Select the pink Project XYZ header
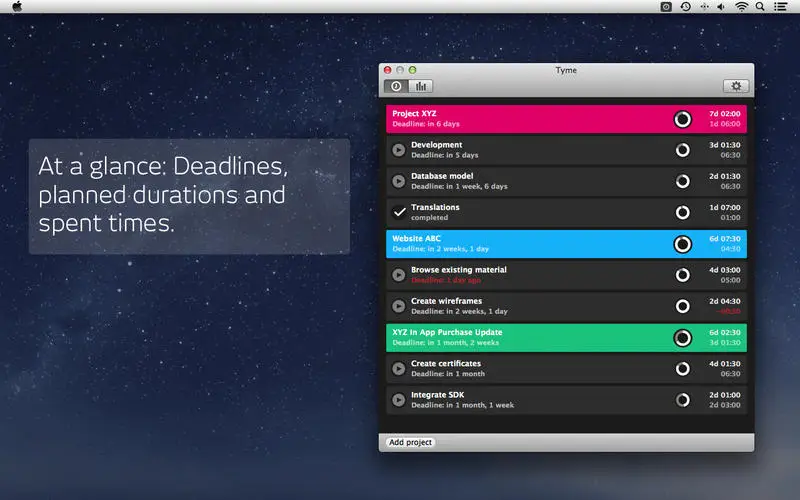 [x=566, y=119]
